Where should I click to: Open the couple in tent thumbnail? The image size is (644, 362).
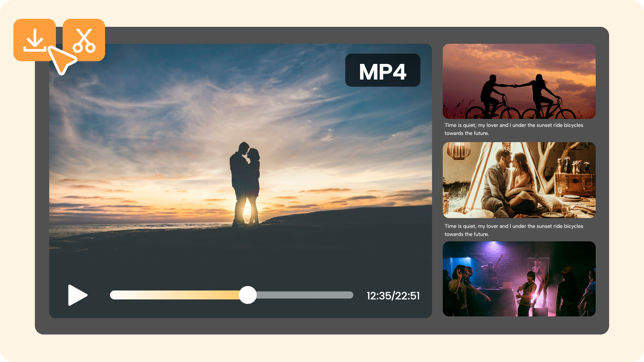tap(519, 180)
